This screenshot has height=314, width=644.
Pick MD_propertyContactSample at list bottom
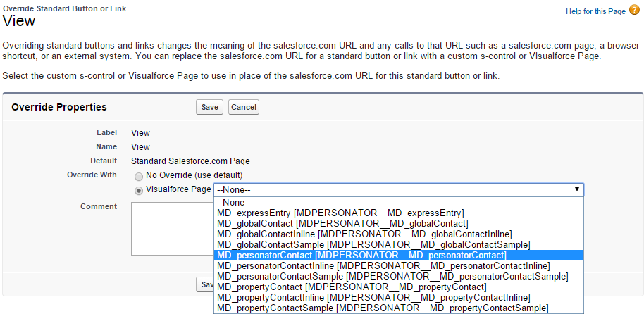pyautogui.click(x=383, y=308)
